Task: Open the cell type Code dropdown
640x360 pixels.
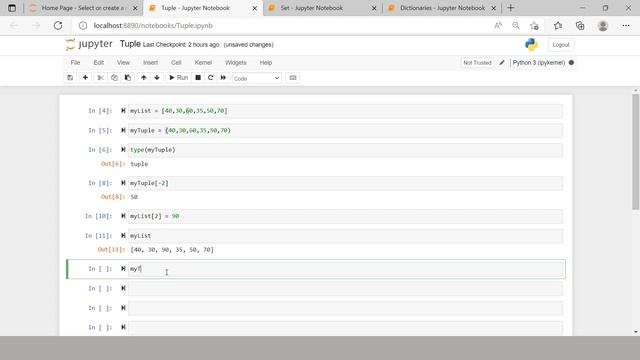Action: point(256,78)
